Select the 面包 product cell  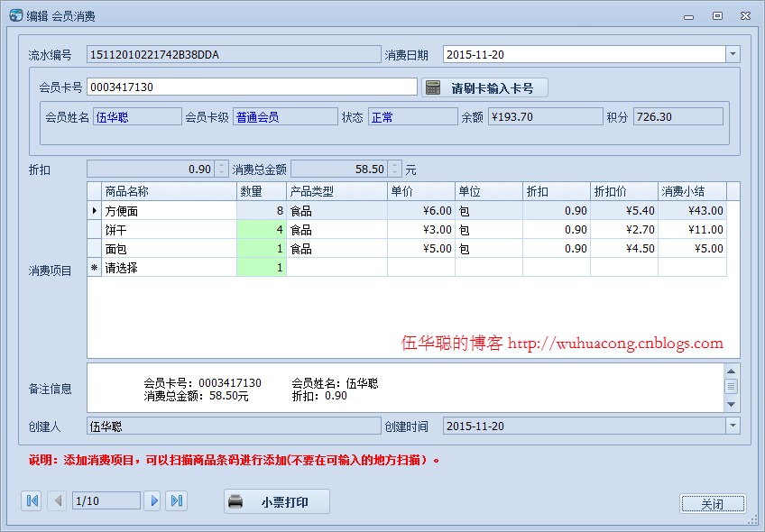click(169, 249)
